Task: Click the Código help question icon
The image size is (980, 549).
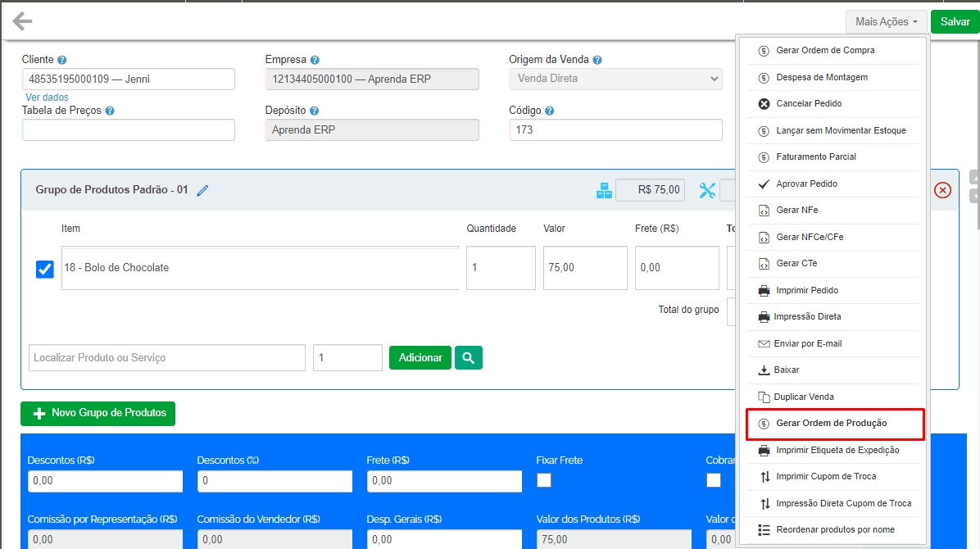Action: 549,111
